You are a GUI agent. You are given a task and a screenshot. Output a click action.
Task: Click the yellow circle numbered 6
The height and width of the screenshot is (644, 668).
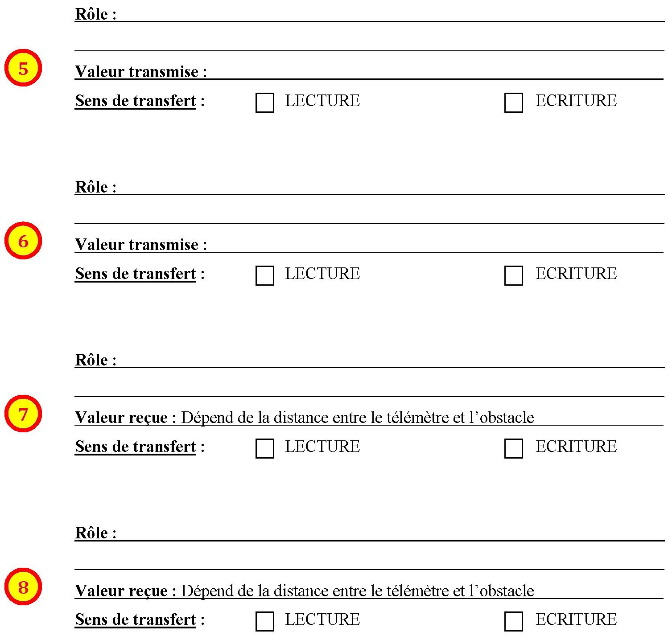pos(23,241)
